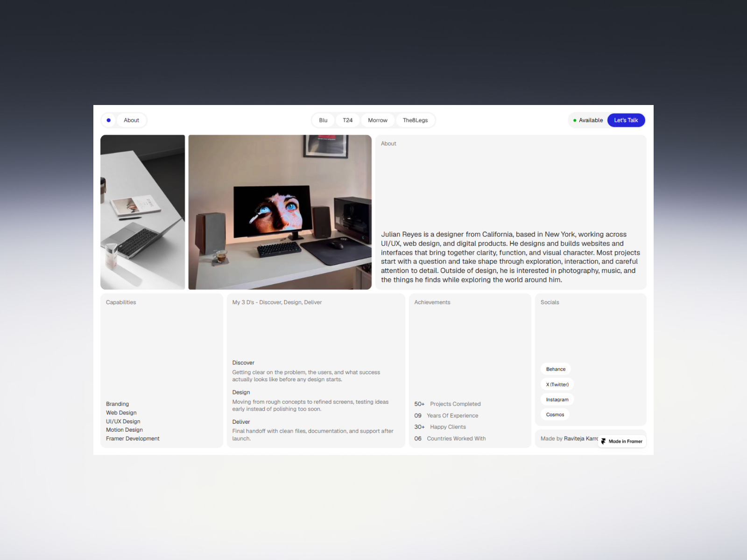Screen dimensions: 747x560
Task: Click the Motion Design capability text
Action: [124, 430]
